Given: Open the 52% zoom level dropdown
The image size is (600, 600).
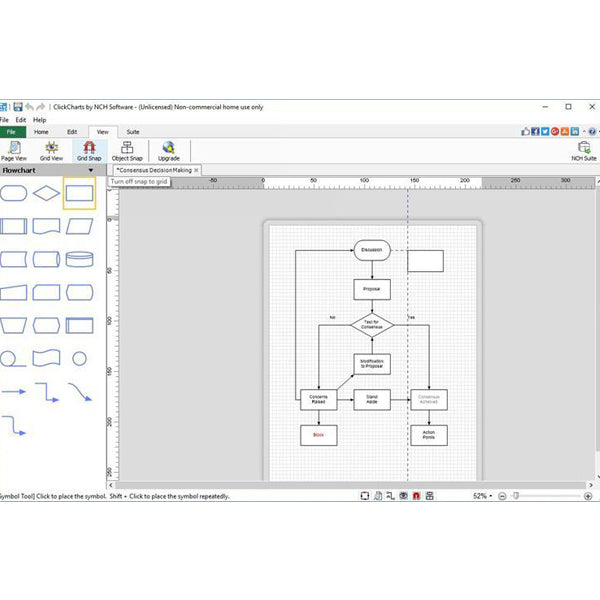Looking at the screenshot, I should tap(482, 496).
